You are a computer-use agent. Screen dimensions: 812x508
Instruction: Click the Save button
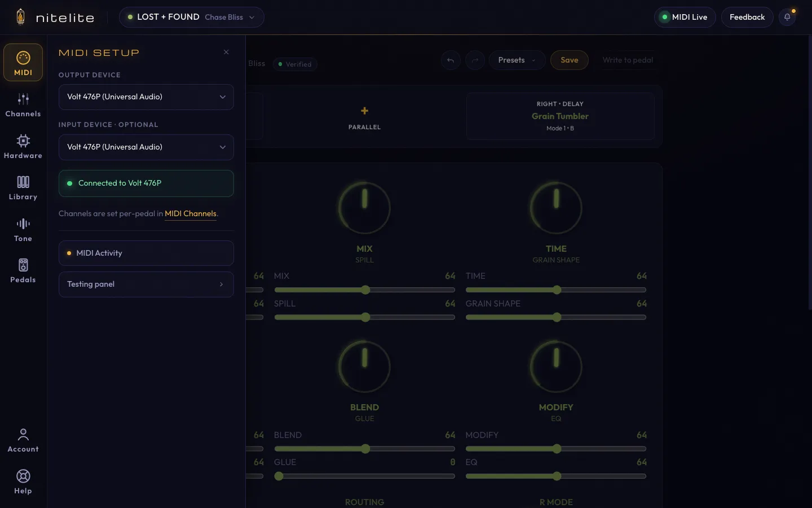pyautogui.click(x=570, y=60)
